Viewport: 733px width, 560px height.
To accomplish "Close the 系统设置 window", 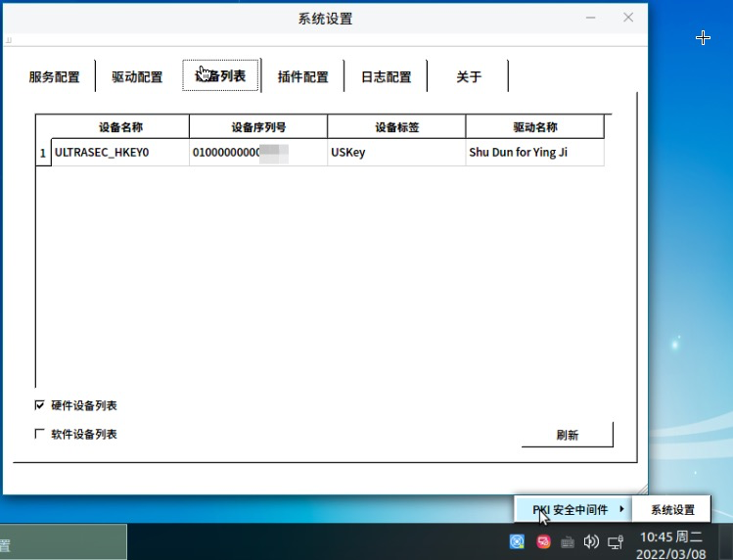I will (x=628, y=18).
